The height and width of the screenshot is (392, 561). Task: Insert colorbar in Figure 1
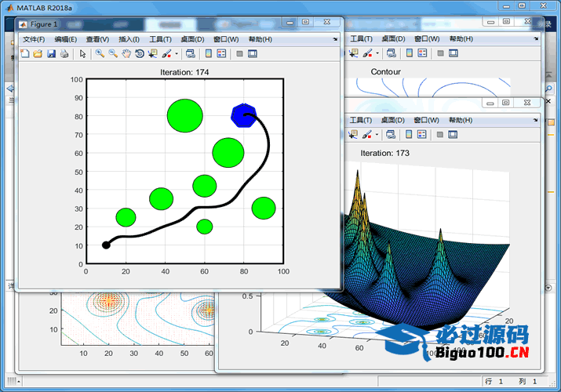pos(209,53)
